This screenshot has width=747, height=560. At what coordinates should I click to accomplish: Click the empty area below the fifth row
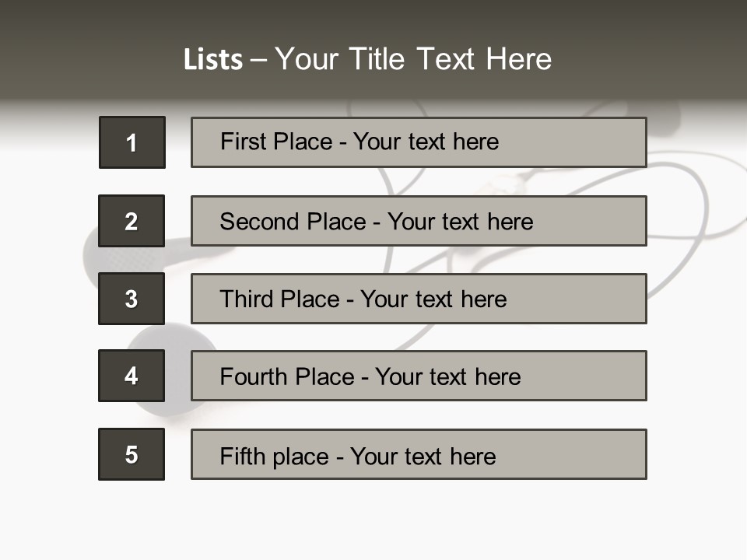pos(373,517)
